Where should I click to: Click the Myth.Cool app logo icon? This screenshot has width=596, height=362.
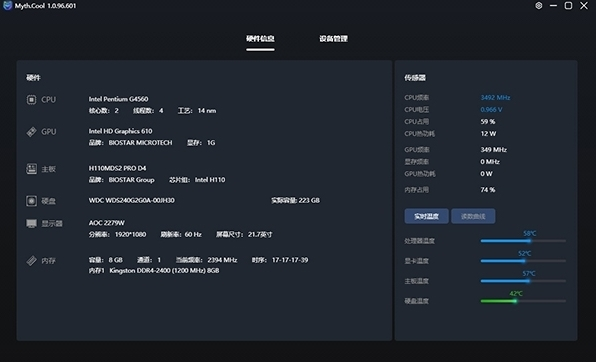[7, 6]
